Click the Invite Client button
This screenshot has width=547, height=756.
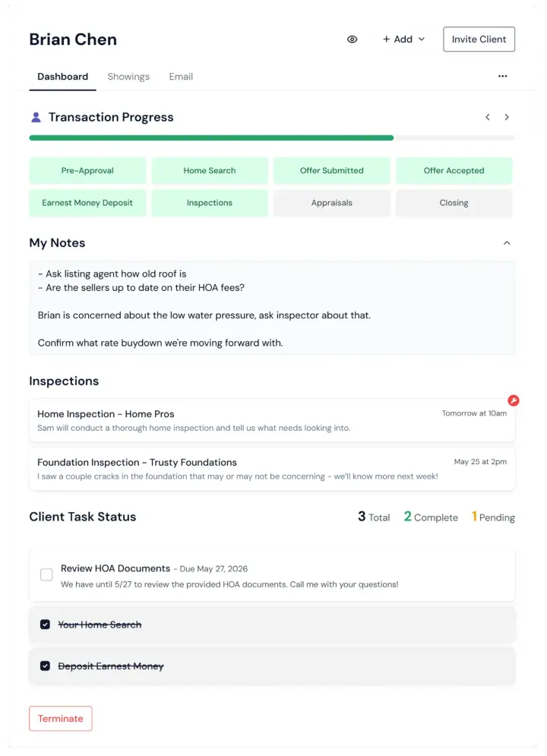click(x=479, y=39)
